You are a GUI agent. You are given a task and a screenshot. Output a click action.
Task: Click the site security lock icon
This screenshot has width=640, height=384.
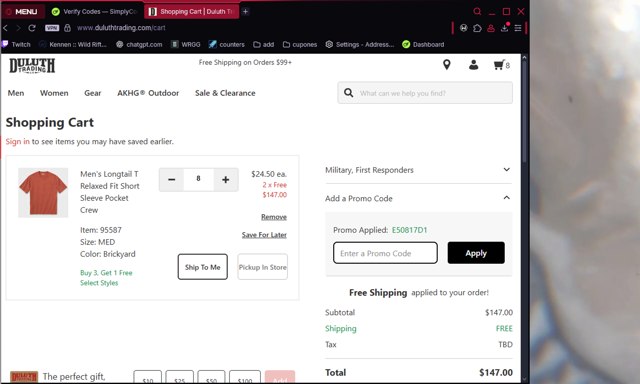click(67, 28)
